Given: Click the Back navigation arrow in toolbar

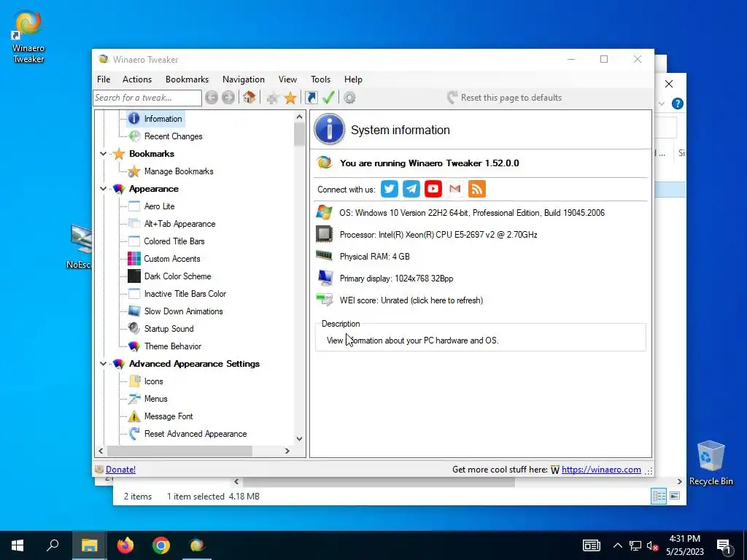Looking at the screenshot, I should coord(212,98).
